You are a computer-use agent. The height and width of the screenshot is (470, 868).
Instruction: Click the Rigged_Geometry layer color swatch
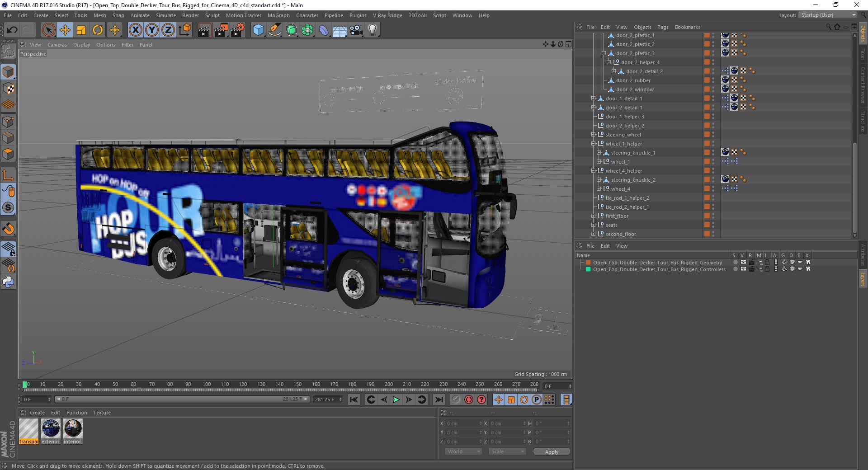pyautogui.click(x=588, y=263)
